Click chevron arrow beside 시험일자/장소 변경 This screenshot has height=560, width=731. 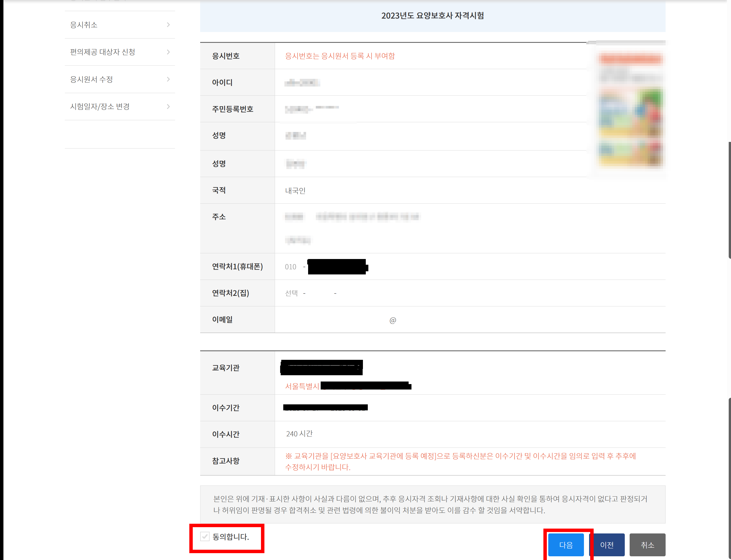(x=168, y=107)
